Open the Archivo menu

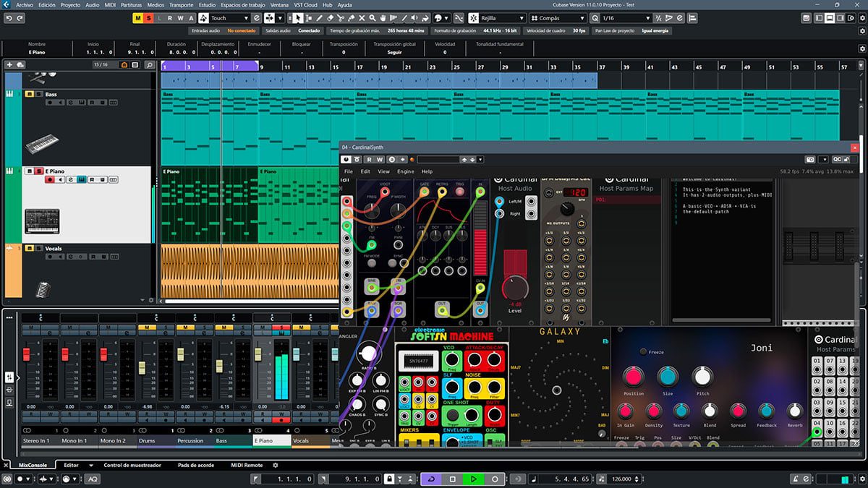pyautogui.click(x=25, y=4)
